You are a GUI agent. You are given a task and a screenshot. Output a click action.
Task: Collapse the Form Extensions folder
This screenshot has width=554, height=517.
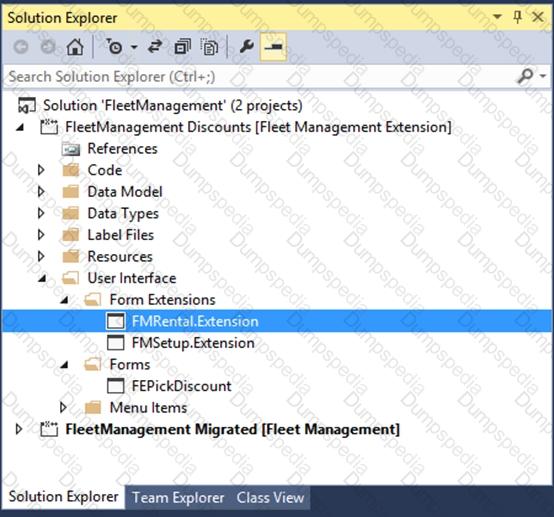point(65,300)
